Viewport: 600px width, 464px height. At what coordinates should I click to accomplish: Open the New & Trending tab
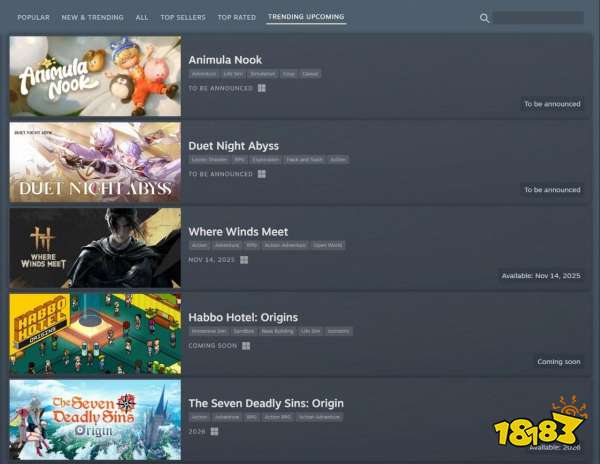[x=92, y=17]
